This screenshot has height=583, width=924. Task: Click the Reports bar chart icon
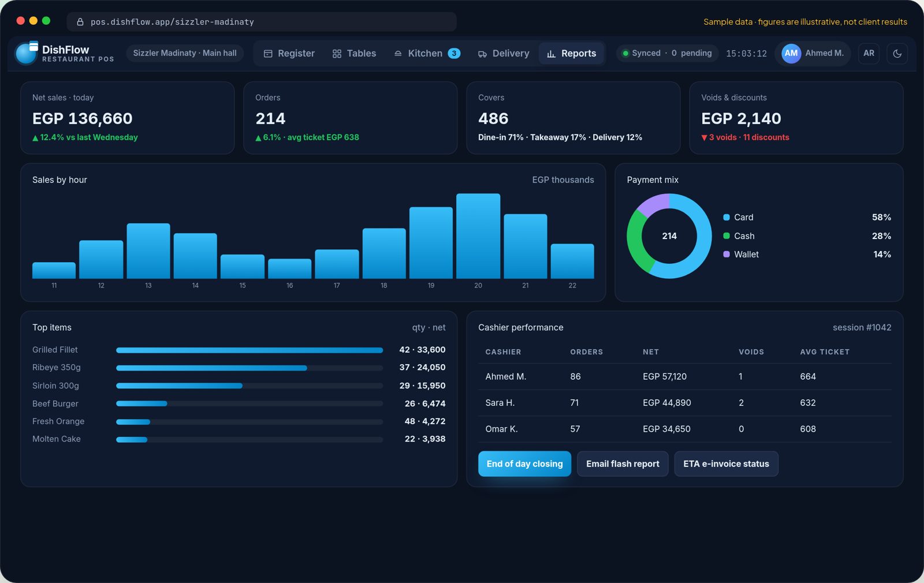551,54
